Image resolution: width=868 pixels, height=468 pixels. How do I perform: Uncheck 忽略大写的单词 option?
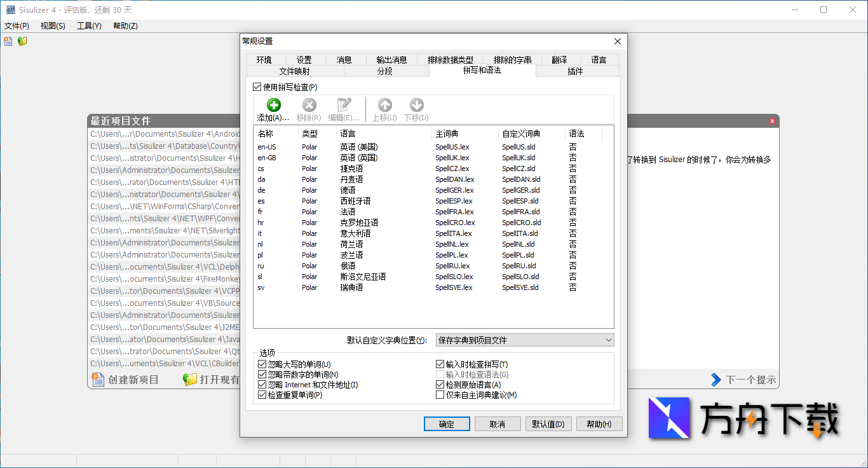click(x=261, y=365)
